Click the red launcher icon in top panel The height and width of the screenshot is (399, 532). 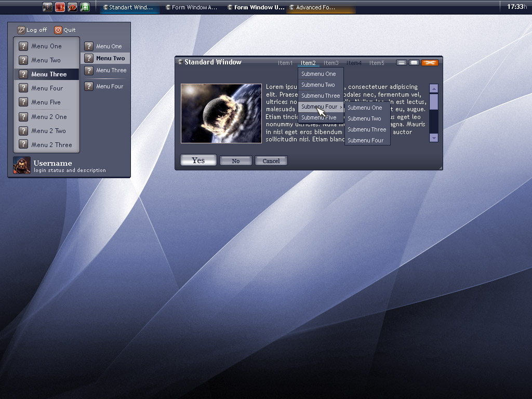(60, 7)
